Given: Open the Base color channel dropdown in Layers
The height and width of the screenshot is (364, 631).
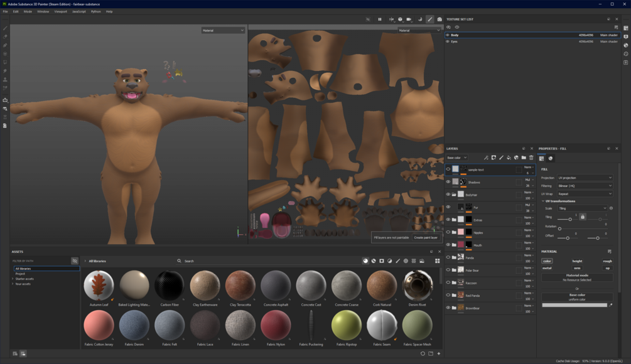Looking at the screenshot, I should [456, 158].
